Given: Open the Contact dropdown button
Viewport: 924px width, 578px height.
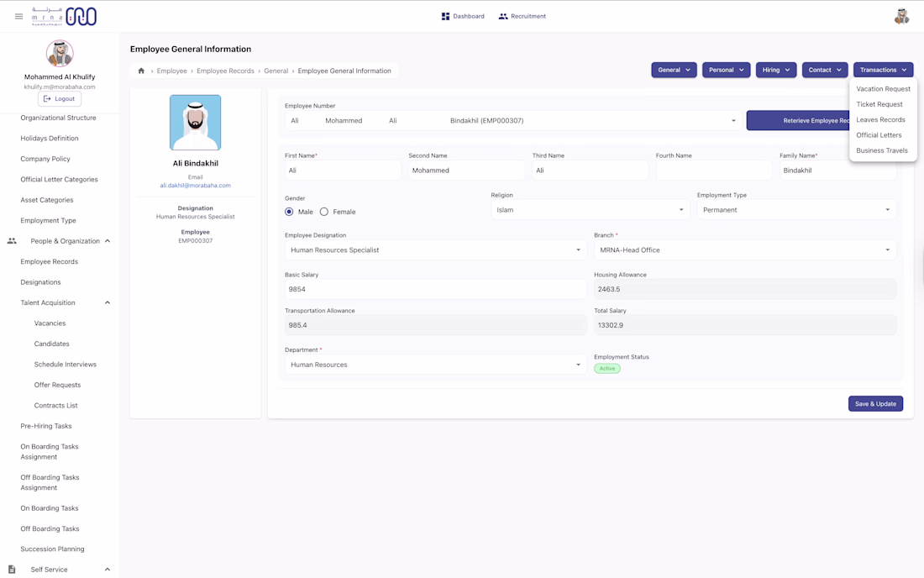Looking at the screenshot, I should [x=824, y=70].
